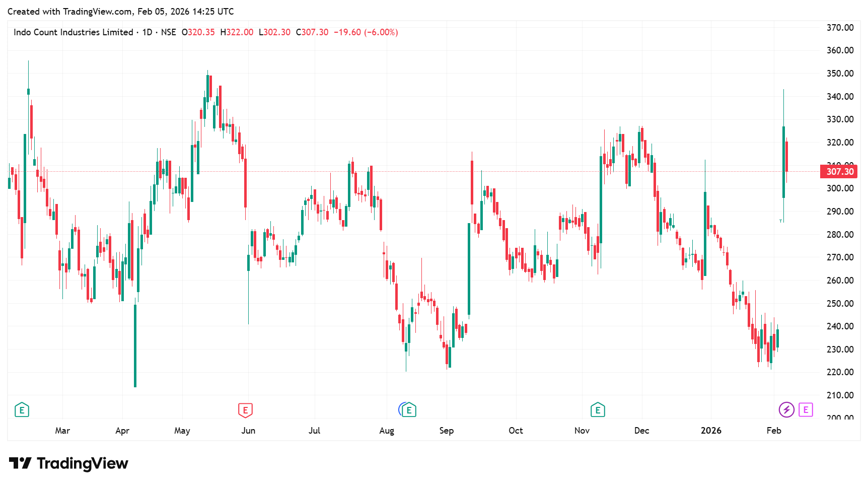Click the Sep label on time axis
868x486 pixels.
[446, 431]
